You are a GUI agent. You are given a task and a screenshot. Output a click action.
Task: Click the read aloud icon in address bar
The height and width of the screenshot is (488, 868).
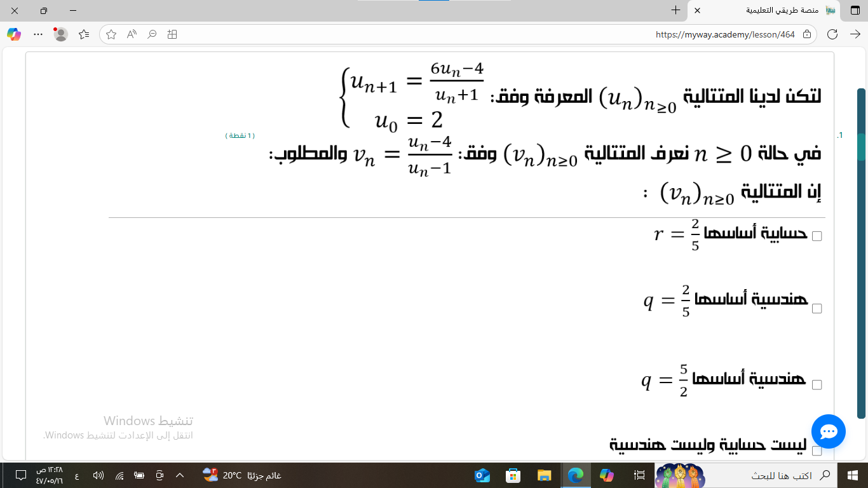[x=132, y=34]
